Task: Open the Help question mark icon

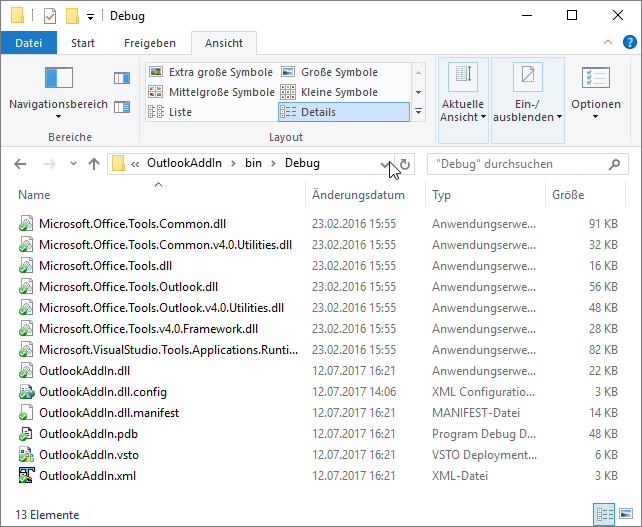Action: tap(630, 42)
